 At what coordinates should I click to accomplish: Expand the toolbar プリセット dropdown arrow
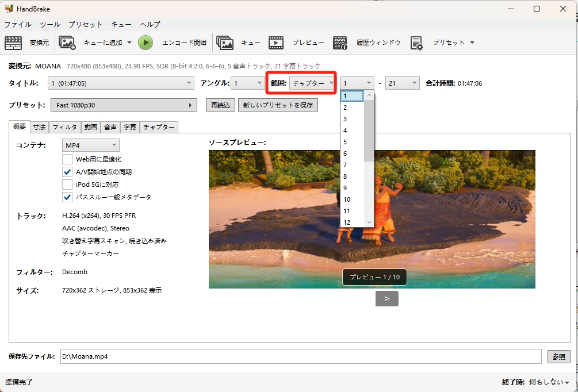472,43
